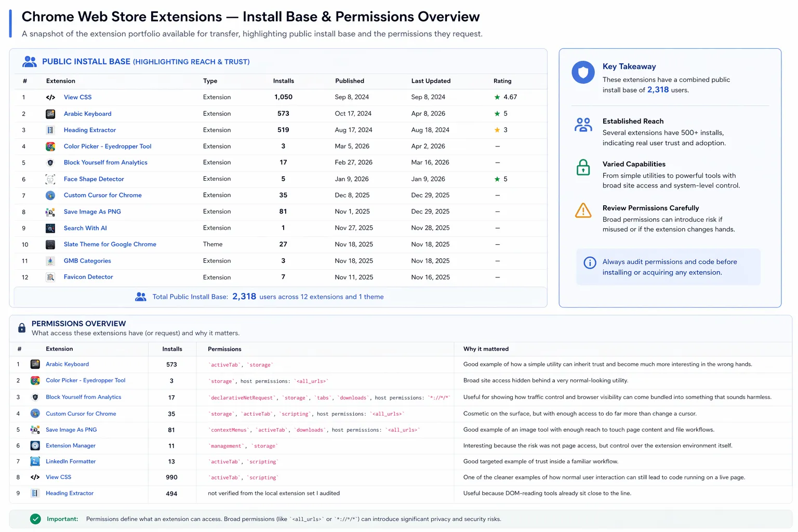Click the Rating column header
Screen dimensions: 798x532
502,81
